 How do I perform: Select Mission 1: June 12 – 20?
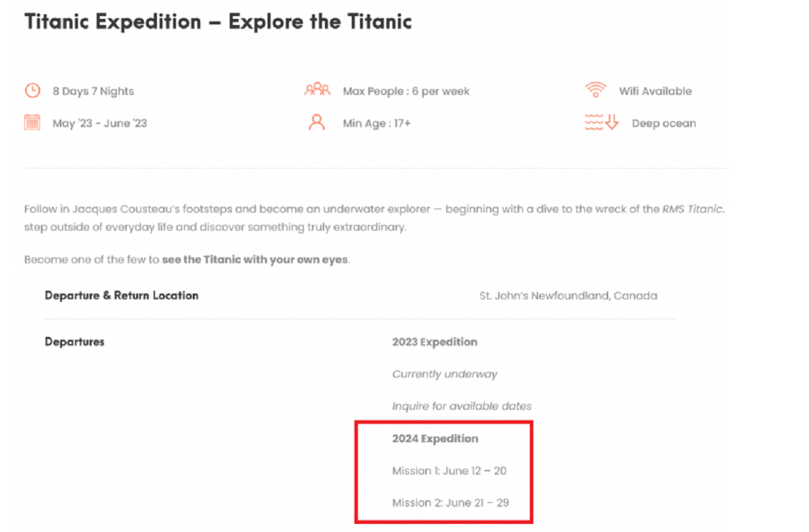pos(449,471)
